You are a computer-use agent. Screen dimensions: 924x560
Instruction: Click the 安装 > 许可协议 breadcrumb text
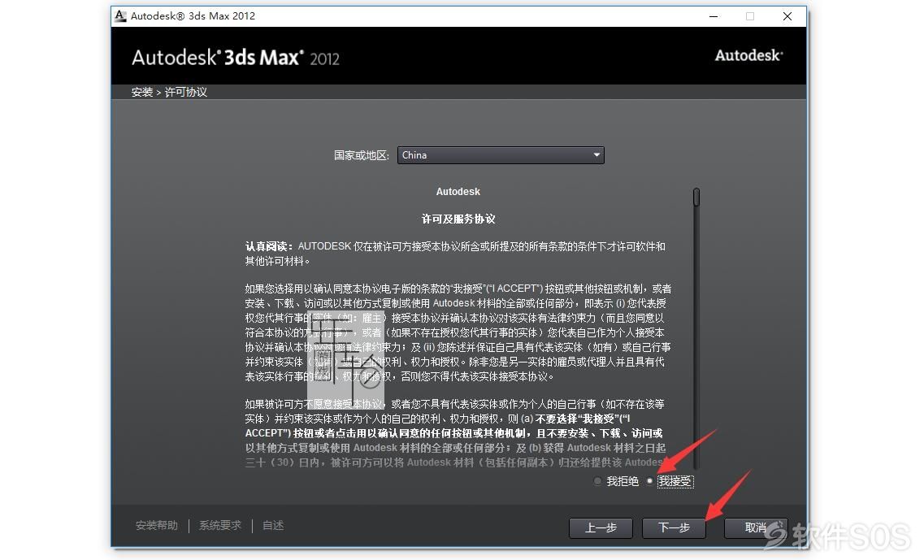(x=169, y=92)
